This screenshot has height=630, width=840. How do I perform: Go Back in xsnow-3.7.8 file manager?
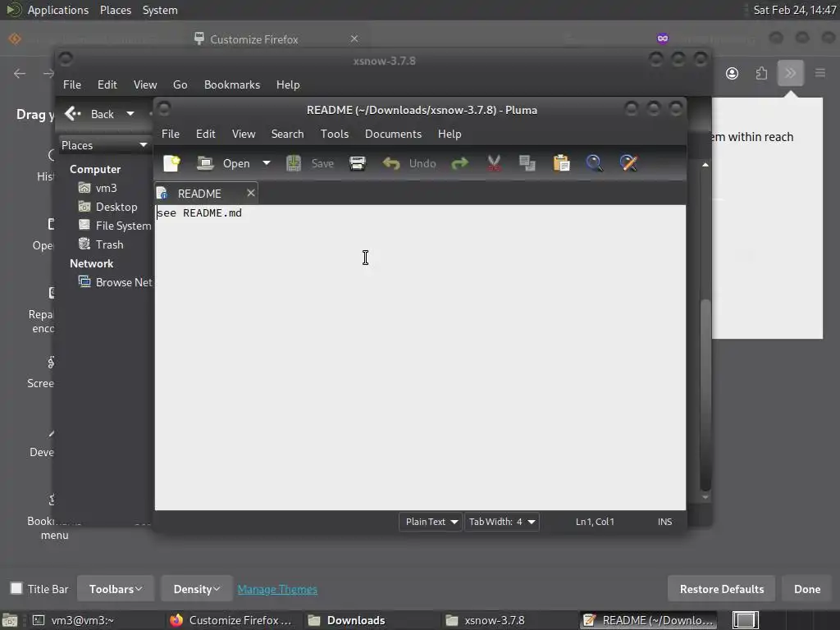click(x=89, y=113)
